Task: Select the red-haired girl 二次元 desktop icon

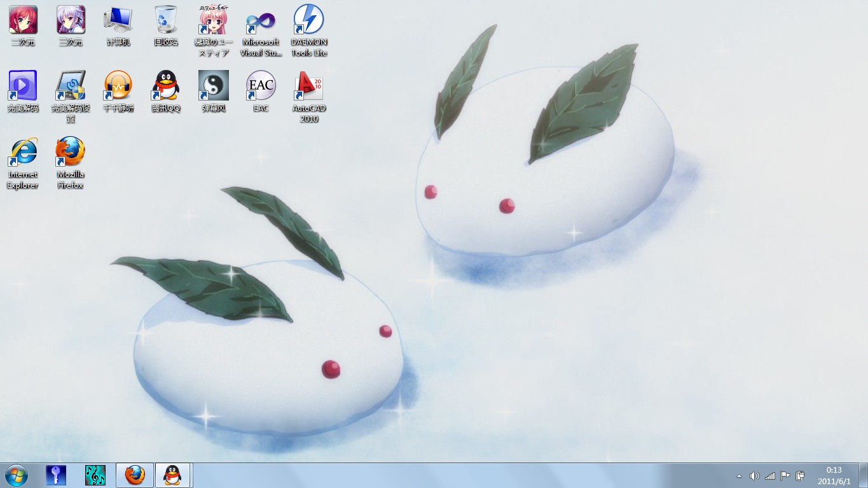Action: 23,25
